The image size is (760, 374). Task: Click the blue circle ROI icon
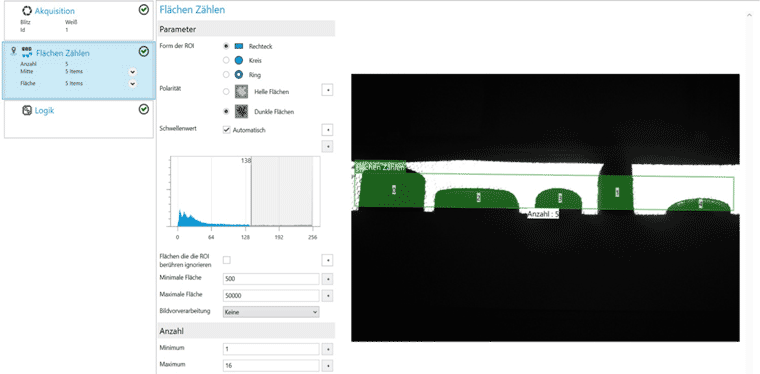[239, 61]
